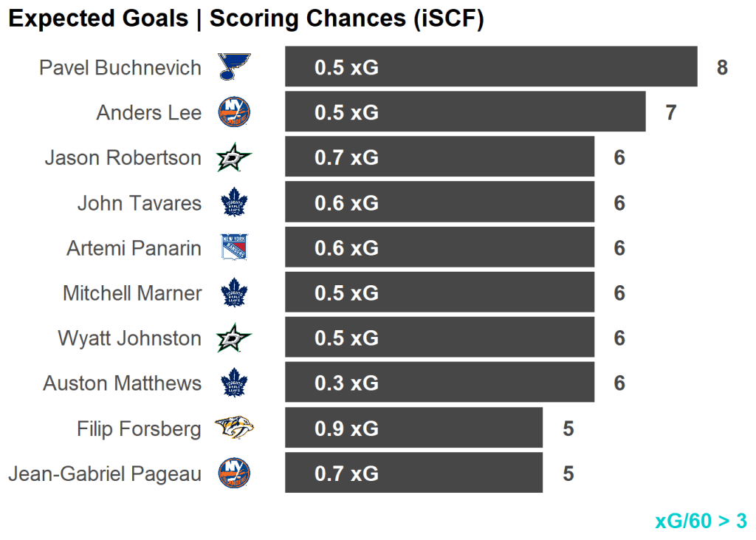Click the Maple Leafs logo beside Mitchell Marner
Screen dimensions: 756x540
[x=234, y=293]
